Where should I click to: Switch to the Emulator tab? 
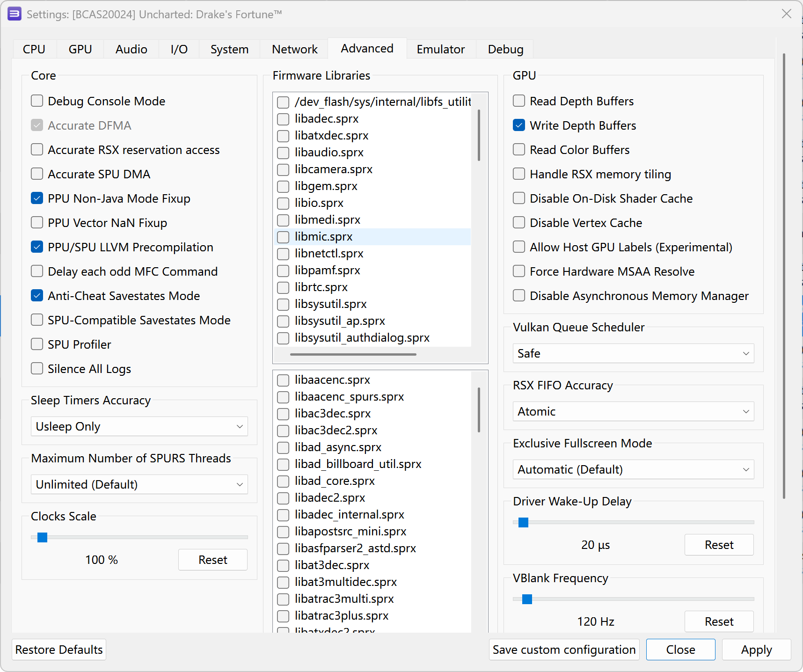click(441, 49)
